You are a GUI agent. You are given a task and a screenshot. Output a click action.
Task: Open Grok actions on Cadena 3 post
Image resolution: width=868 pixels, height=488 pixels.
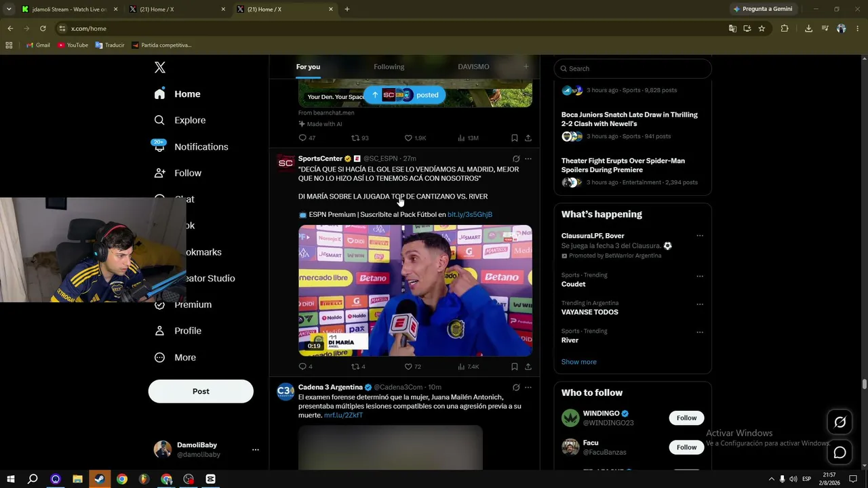click(x=516, y=388)
